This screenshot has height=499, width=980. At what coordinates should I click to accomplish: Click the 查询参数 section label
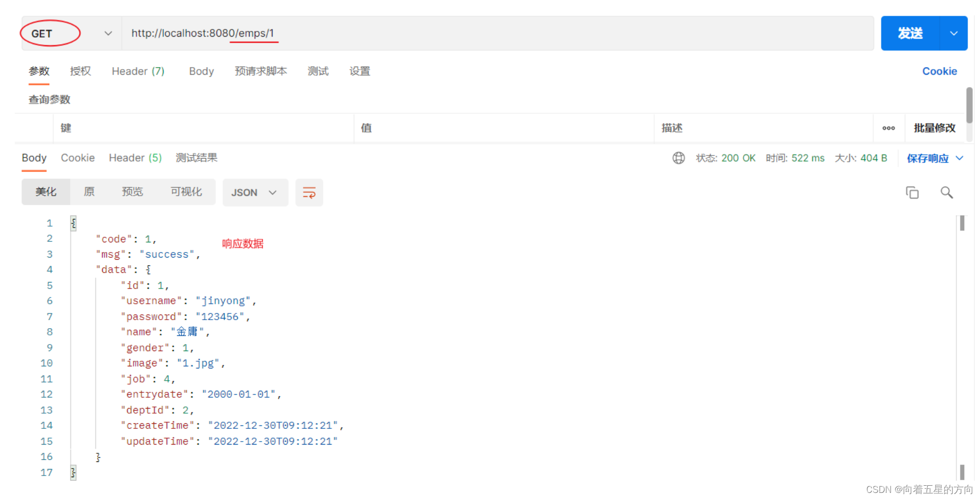(x=49, y=100)
